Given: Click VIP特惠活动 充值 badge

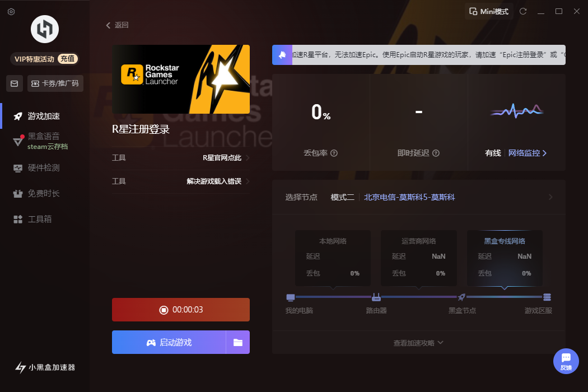Looking at the screenshot, I should click(45, 59).
